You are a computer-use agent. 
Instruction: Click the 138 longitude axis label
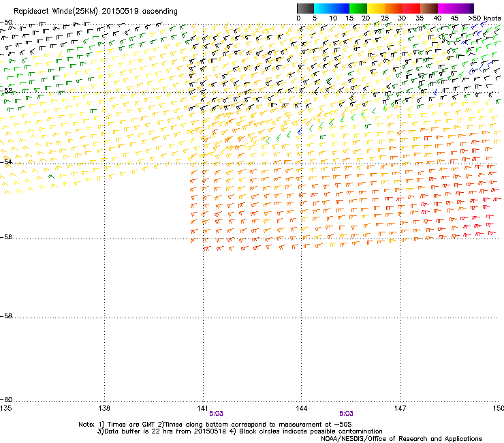pos(104,408)
